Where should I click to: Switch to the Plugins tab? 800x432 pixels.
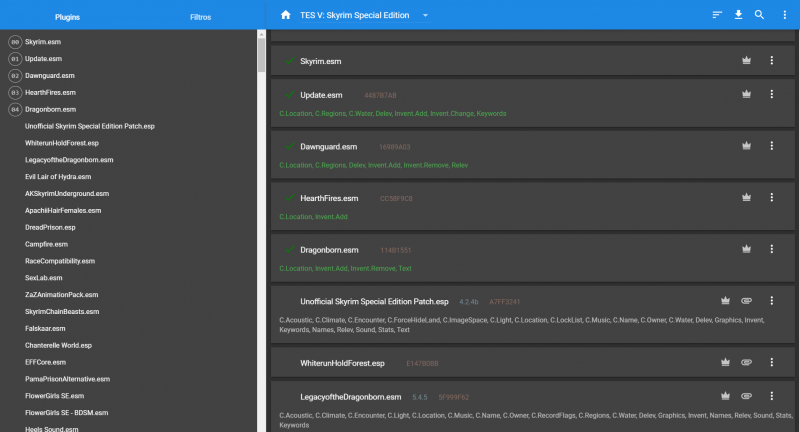67,17
